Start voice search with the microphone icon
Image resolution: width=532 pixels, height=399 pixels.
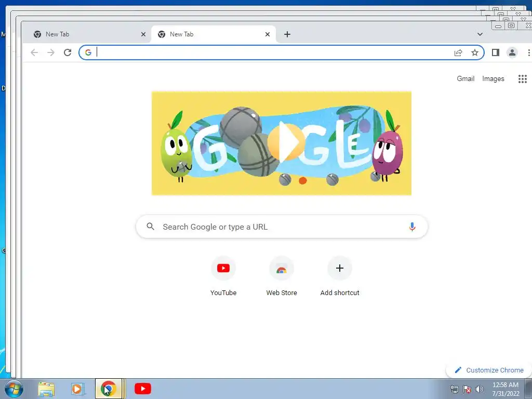tap(412, 227)
